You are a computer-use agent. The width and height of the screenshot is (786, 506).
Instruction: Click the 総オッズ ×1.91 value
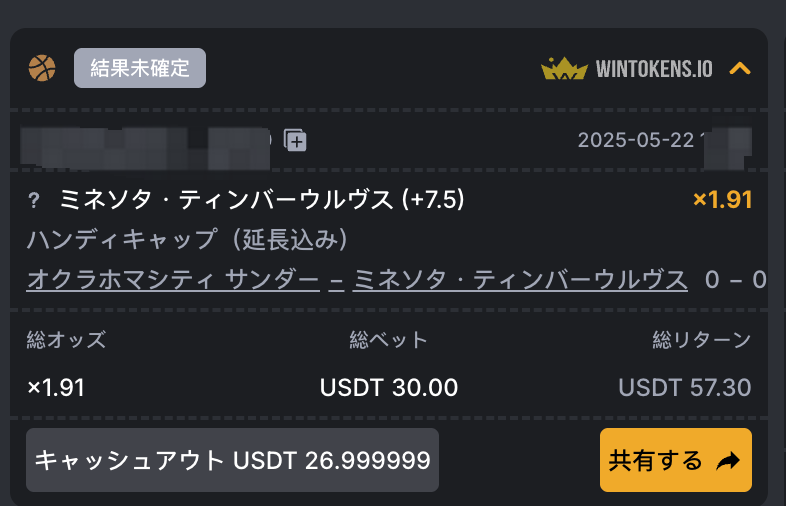point(56,388)
